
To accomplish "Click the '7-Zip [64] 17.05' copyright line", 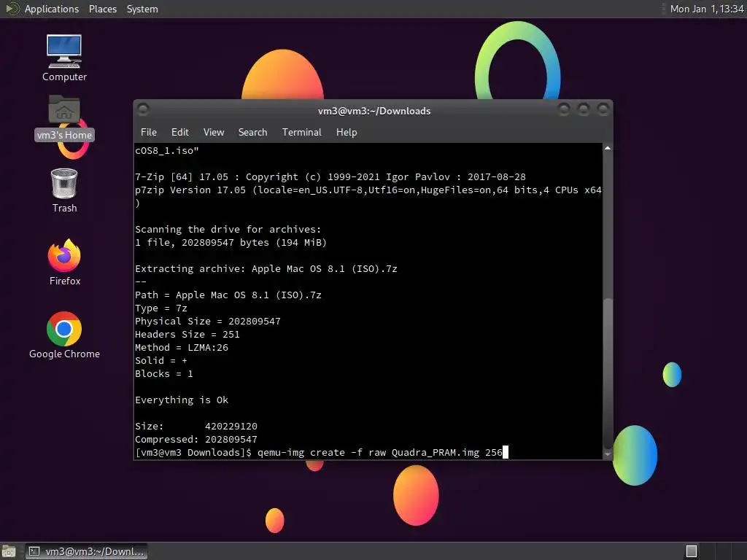I will click(x=330, y=176).
